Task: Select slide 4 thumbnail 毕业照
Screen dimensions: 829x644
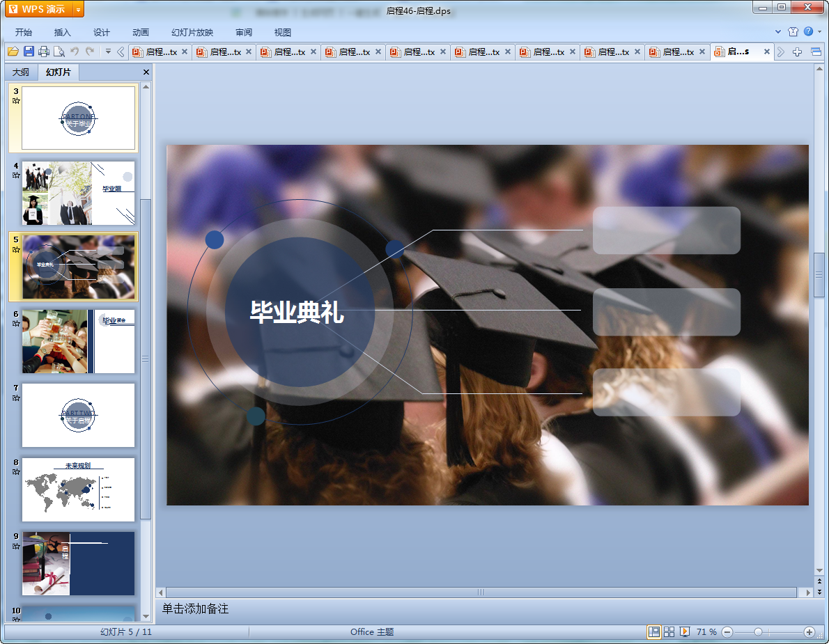Action: 78,193
